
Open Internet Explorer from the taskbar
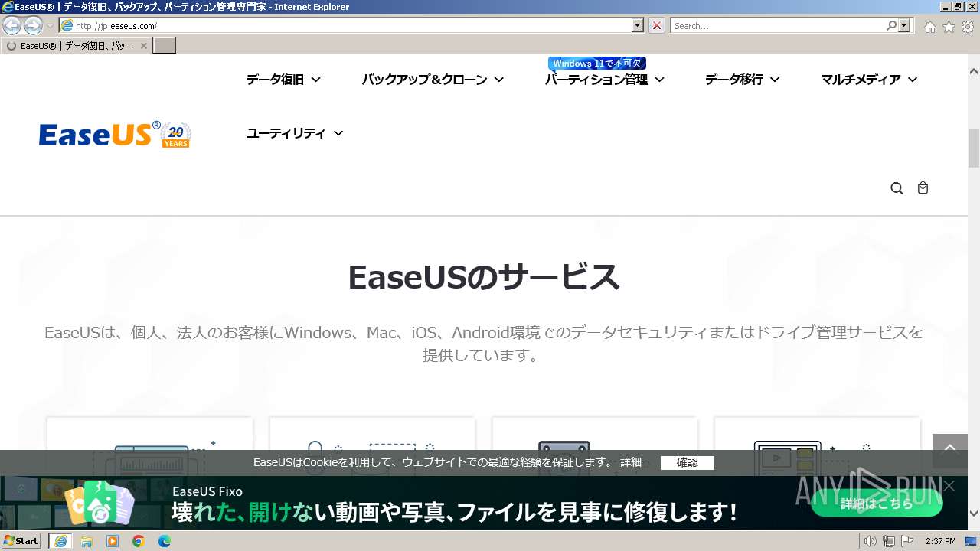coord(60,541)
